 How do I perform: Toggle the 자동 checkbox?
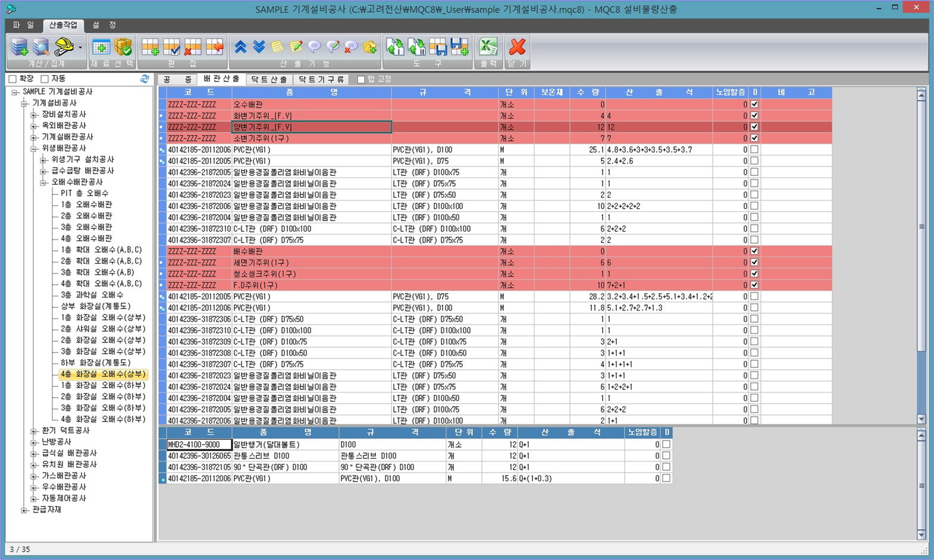tap(45, 79)
